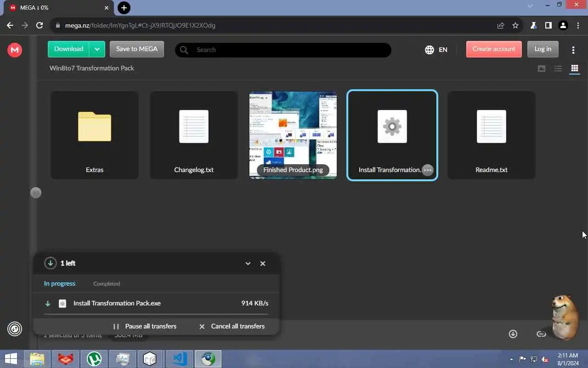Reload the page

click(40, 25)
